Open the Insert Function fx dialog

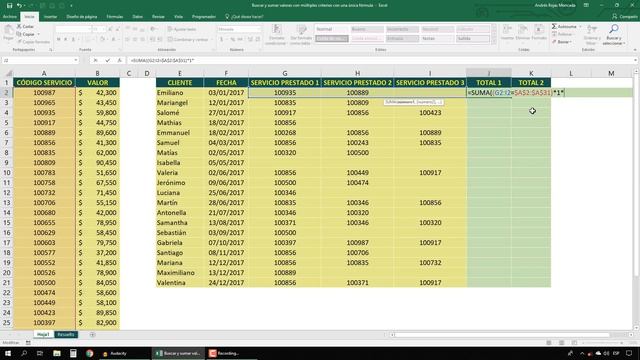119,60
